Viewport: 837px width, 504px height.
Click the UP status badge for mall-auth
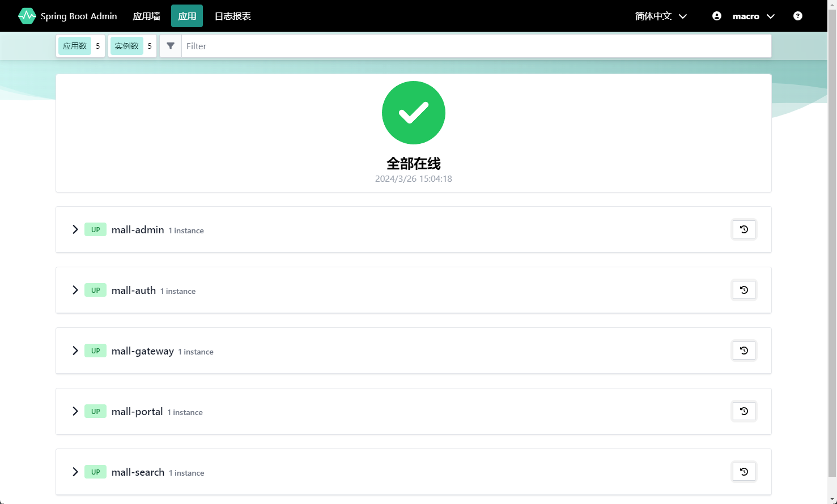[95, 290]
